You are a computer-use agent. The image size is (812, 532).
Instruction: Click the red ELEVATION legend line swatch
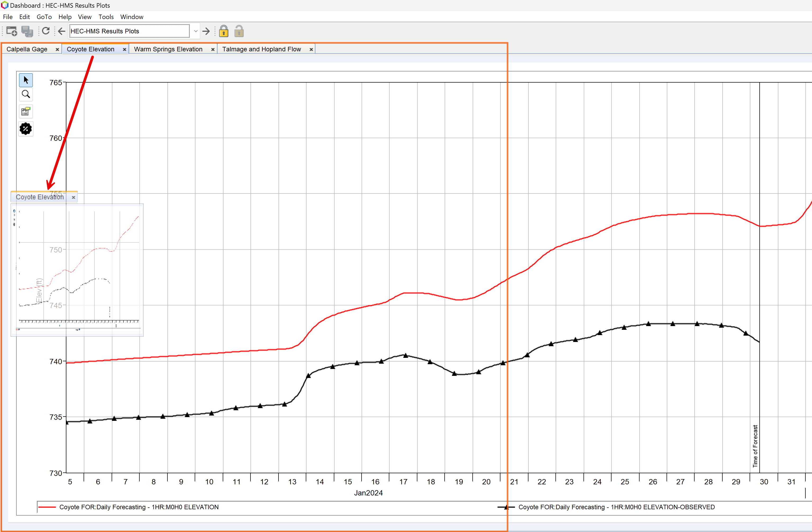tap(47, 507)
